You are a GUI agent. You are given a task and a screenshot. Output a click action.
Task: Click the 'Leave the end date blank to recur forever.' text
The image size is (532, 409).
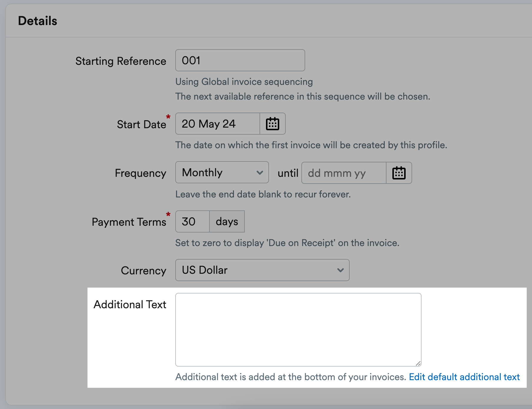pos(263,194)
